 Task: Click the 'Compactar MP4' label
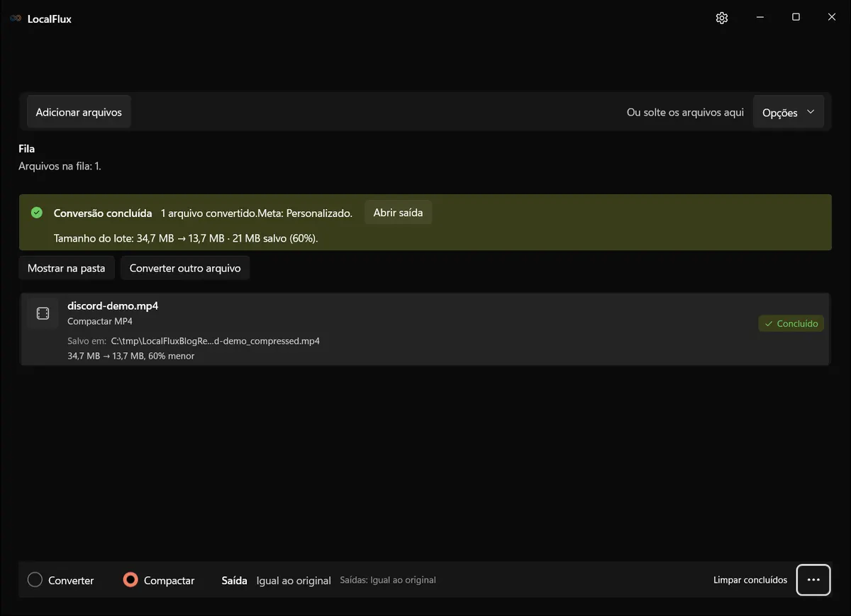coord(100,321)
